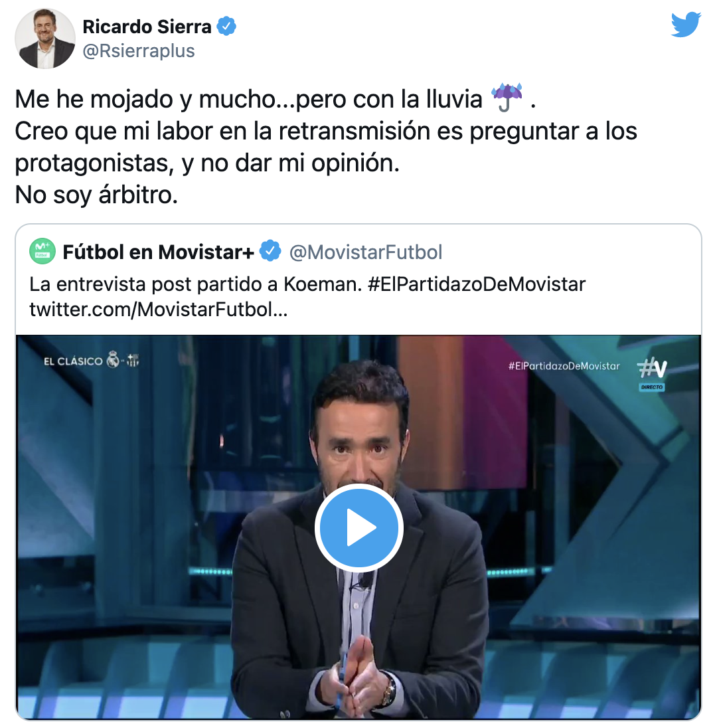Play the embedded Koeman interview video
The height and width of the screenshot is (728, 713).
358,528
